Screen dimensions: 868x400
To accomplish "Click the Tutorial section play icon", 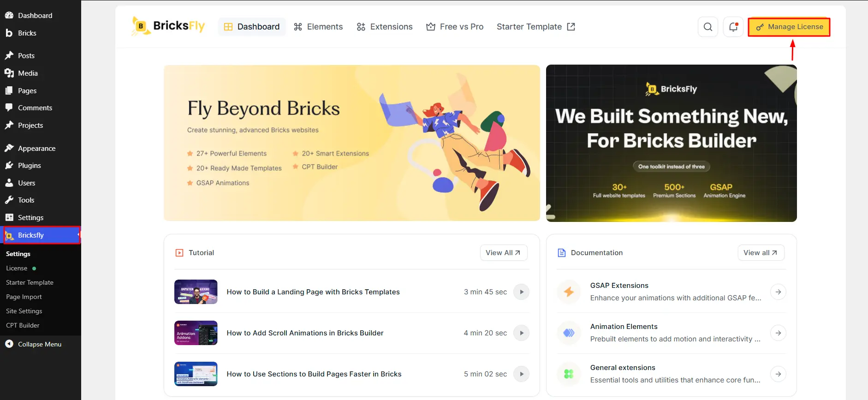I will click(x=179, y=253).
